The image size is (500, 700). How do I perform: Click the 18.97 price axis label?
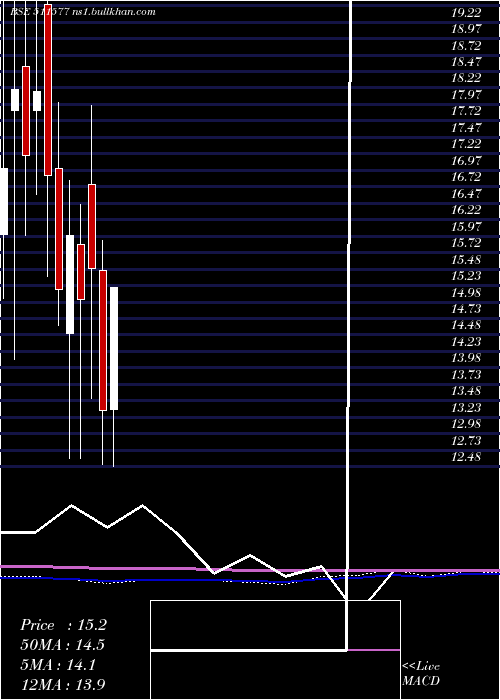(x=466, y=29)
